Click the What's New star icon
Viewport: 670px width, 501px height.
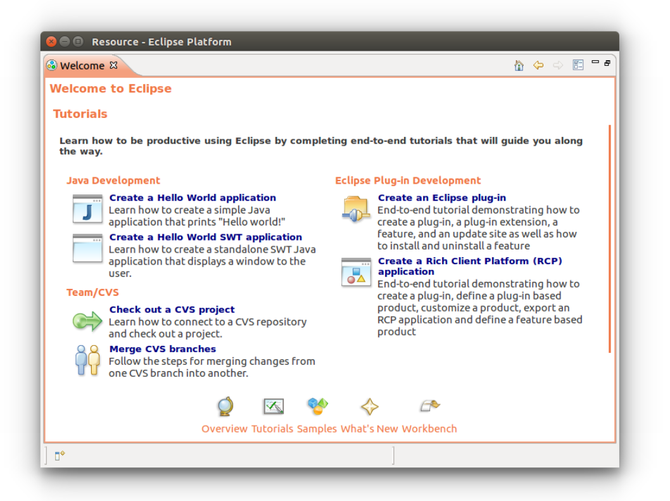[x=370, y=407]
